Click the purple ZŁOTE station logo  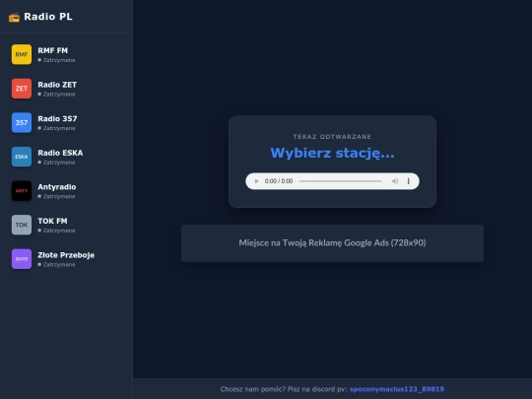(x=22, y=259)
